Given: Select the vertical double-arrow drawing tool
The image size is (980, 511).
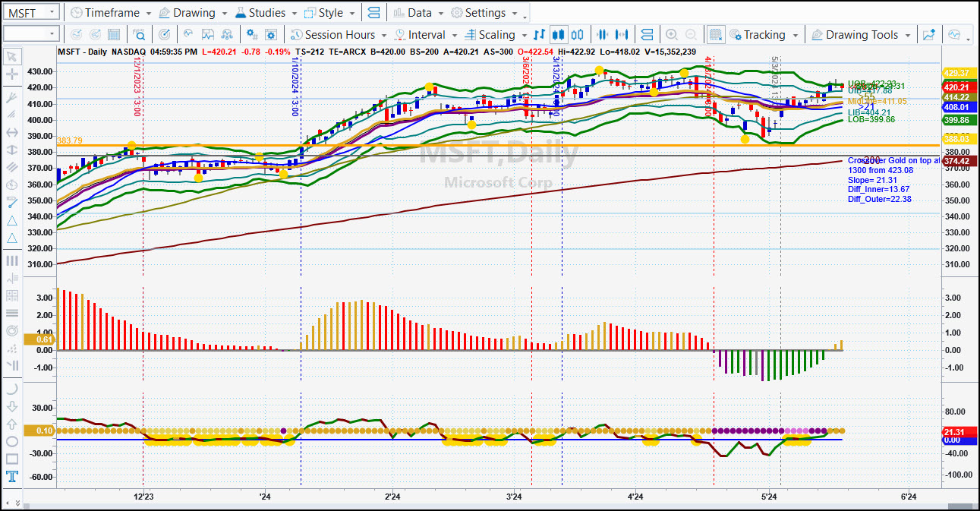Looking at the screenshot, I should [x=12, y=150].
